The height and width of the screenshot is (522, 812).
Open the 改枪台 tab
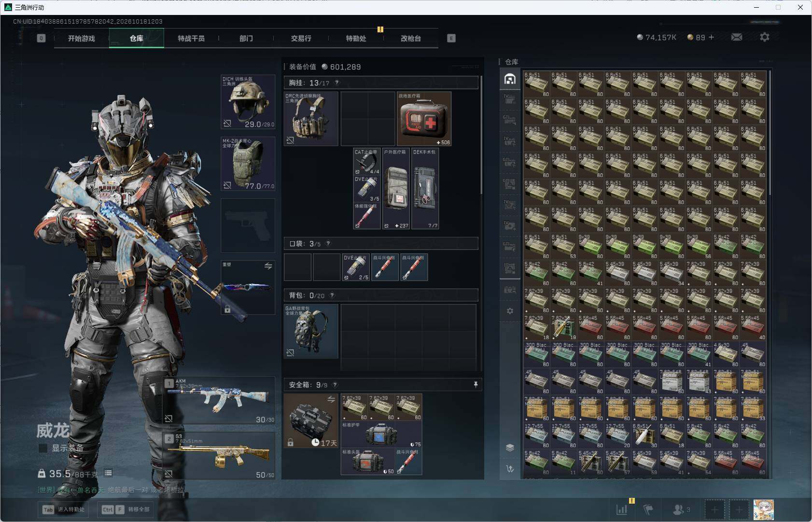[x=411, y=38]
